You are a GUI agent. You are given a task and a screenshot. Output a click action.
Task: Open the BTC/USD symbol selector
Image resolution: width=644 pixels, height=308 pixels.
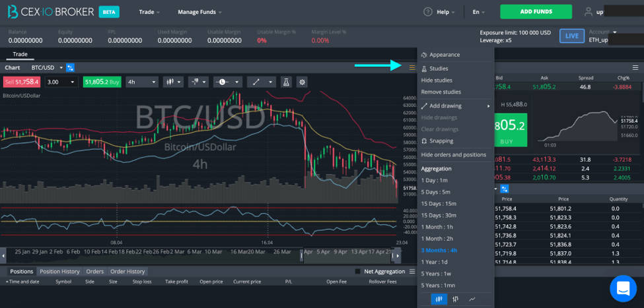[x=48, y=68]
